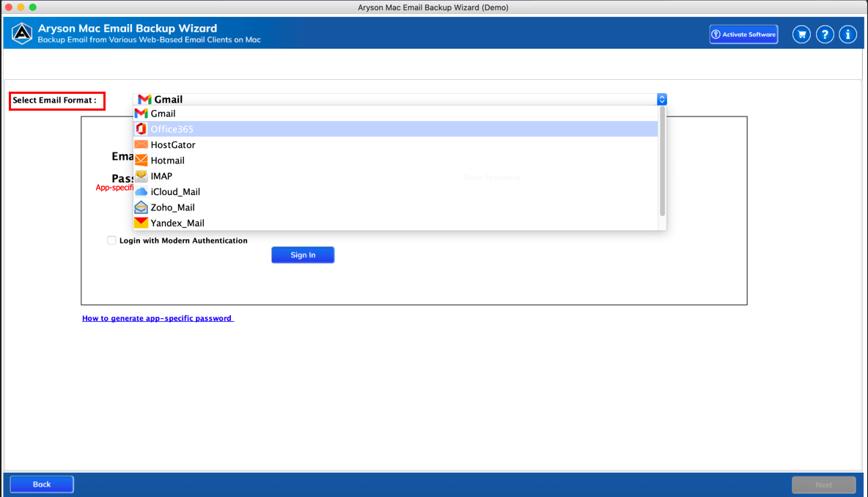Click the dropdown list scrollbar

pyautogui.click(x=662, y=161)
